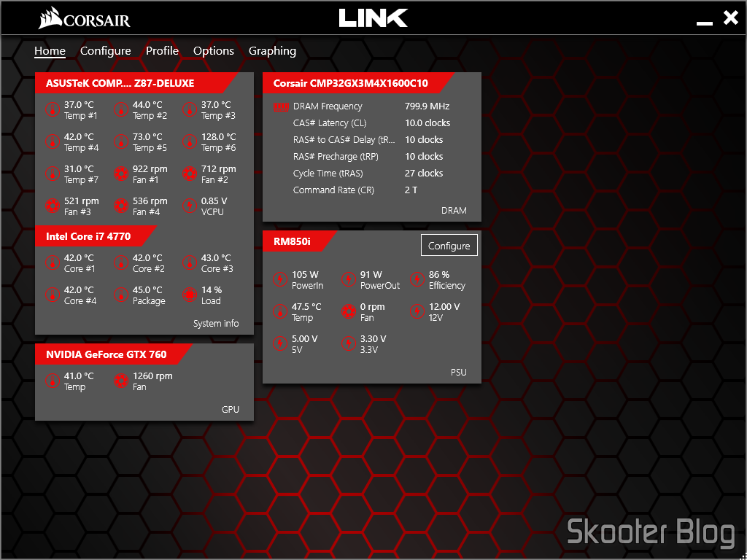747x560 pixels.
Task: Click the thermometer icon for CPU Package
Action: click(x=120, y=295)
